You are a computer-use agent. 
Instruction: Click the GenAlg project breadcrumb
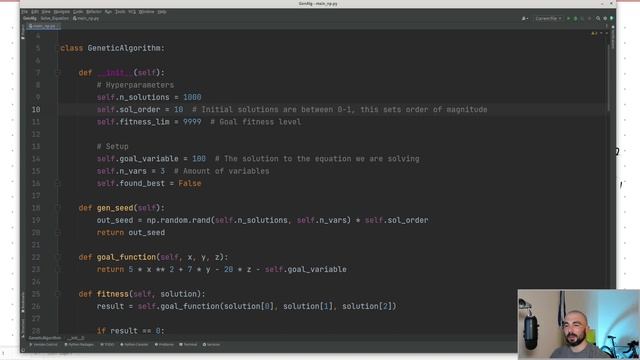(x=30, y=18)
